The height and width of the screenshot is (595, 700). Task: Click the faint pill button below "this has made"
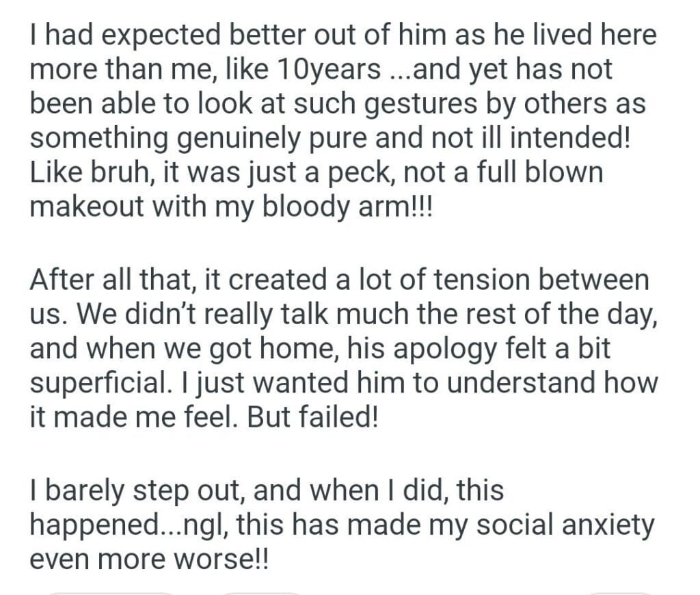click(x=262, y=592)
